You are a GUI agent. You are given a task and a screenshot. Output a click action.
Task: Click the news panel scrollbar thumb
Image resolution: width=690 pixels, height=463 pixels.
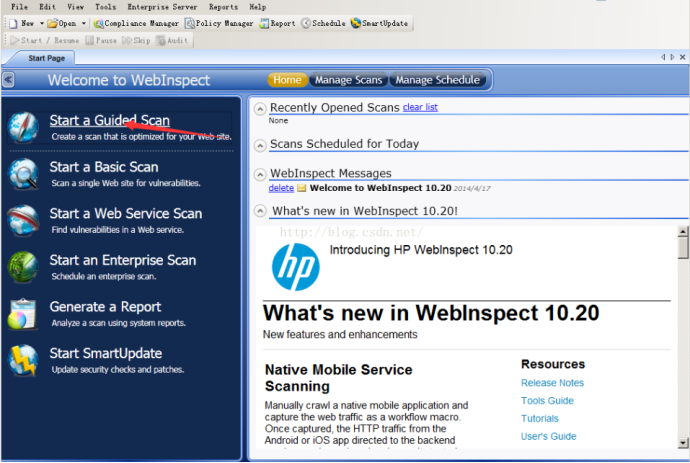[683, 248]
